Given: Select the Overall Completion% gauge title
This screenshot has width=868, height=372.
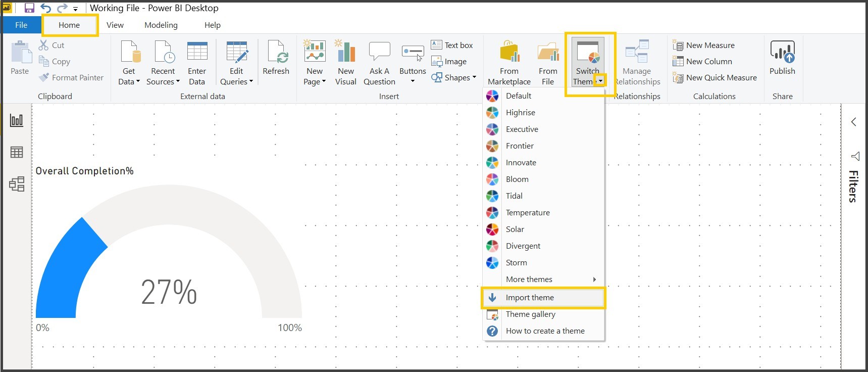Looking at the screenshot, I should (85, 171).
